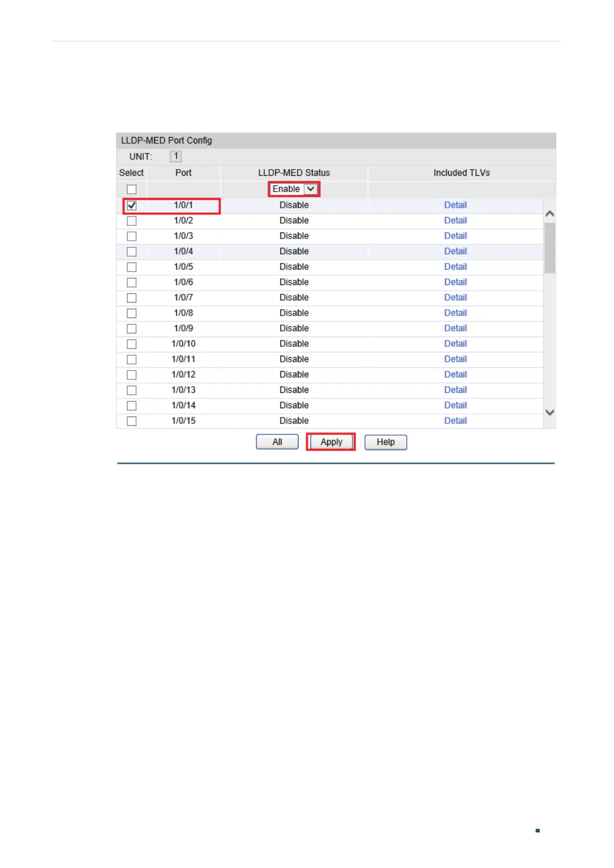The width and height of the screenshot is (614, 868).
Task: Click port label 1/0/10
Action: point(184,344)
